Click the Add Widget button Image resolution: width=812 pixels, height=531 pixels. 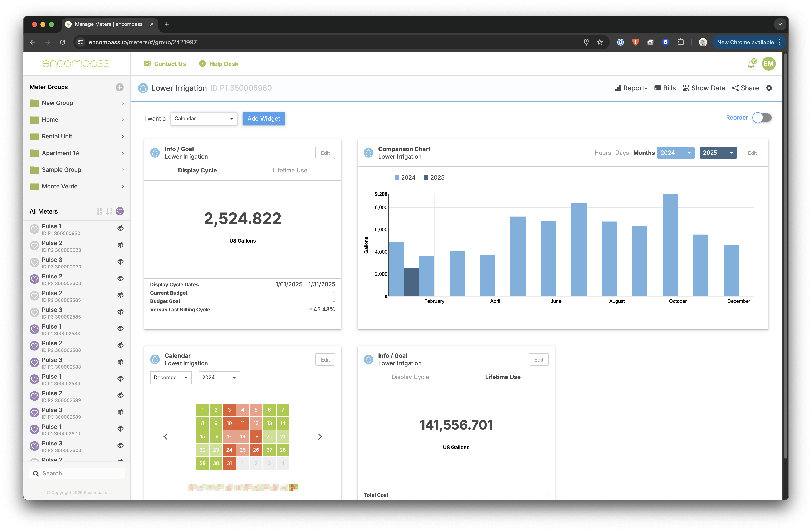click(263, 119)
